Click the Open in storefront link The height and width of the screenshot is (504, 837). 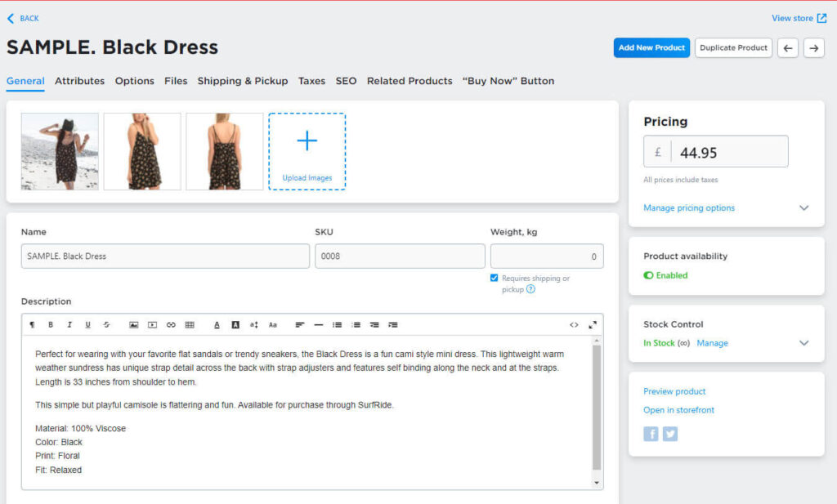tap(678, 409)
